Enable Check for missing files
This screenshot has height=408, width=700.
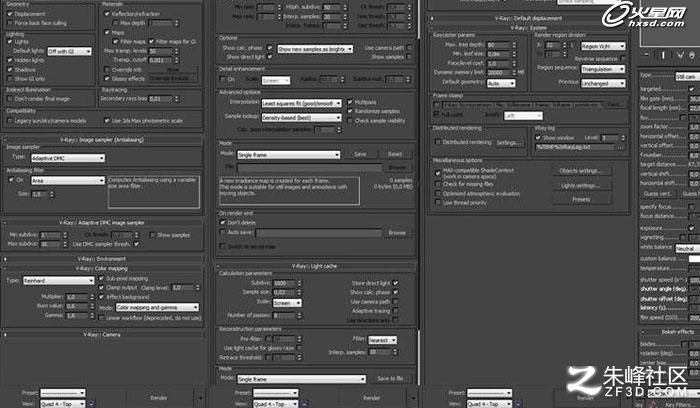pos(438,184)
